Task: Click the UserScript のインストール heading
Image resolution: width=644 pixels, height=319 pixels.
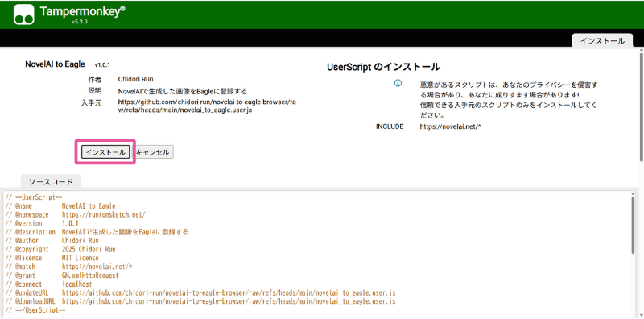Action: pos(384,67)
